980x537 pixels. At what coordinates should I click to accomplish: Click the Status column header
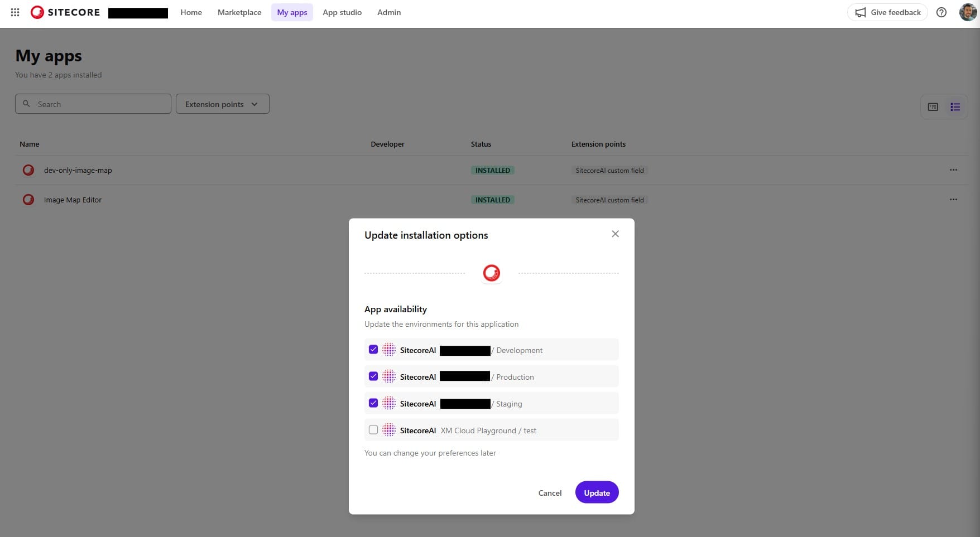pyautogui.click(x=481, y=144)
